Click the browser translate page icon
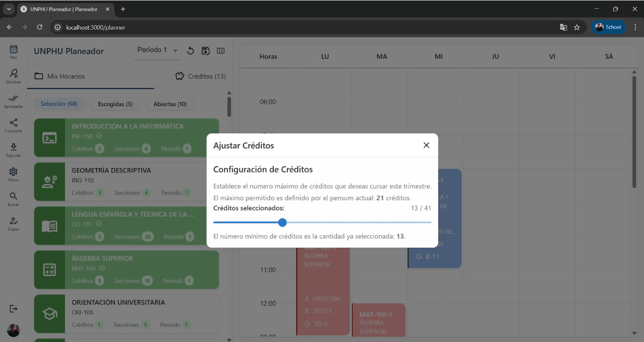This screenshot has width=644, height=342. coord(563,27)
